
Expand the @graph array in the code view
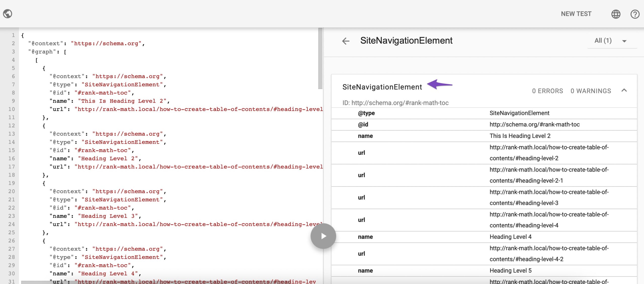click(x=45, y=52)
